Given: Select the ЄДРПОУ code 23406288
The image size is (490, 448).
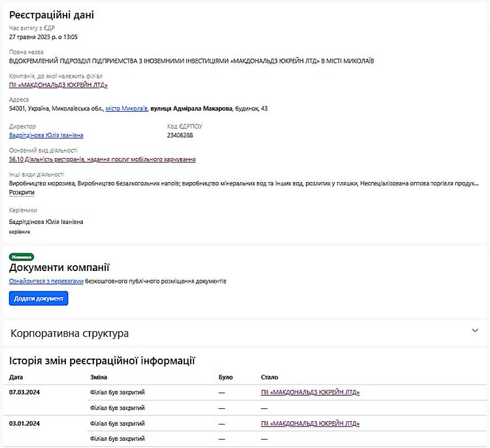Looking at the screenshot, I should pyautogui.click(x=180, y=135).
